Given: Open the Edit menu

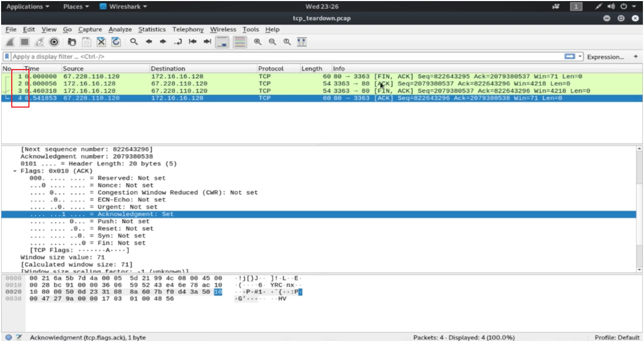Looking at the screenshot, I should click(x=29, y=29).
